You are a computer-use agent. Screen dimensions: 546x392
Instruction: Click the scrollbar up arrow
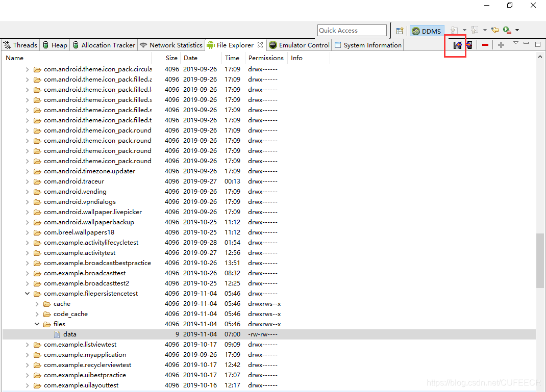(540, 57)
